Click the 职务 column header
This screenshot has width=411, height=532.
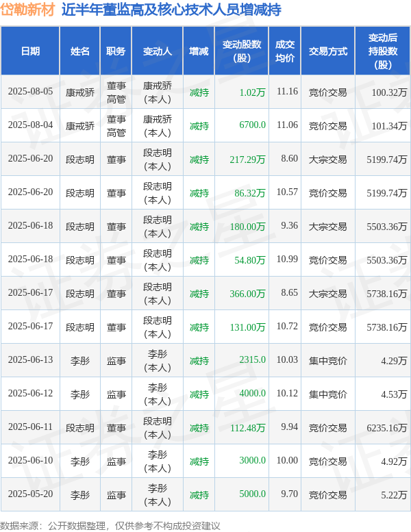(x=116, y=51)
